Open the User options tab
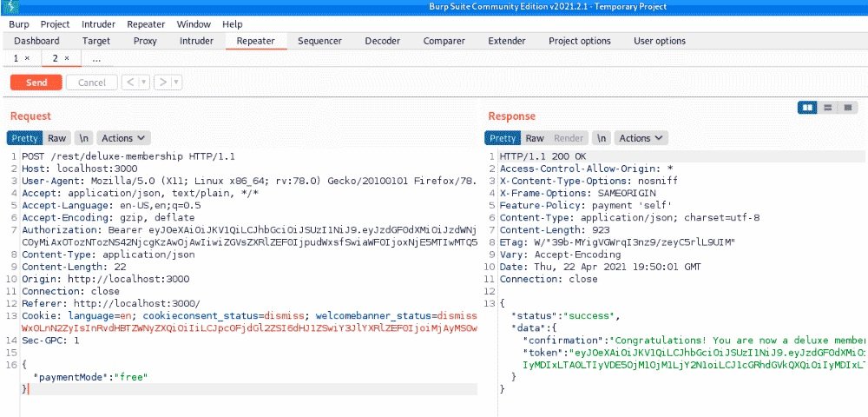Image resolution: width=868 pixels, height=417 pixels. [x=660, y=41]
